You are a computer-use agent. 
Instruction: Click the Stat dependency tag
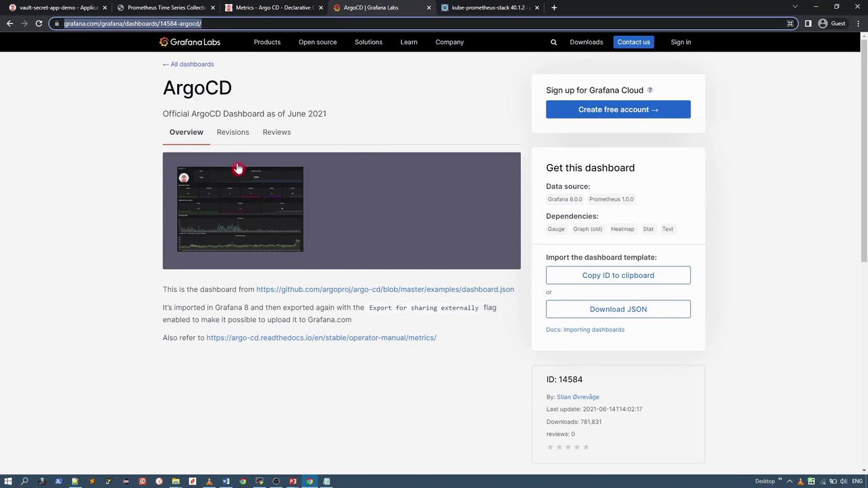pyautogui.click(x=648, y=229)
